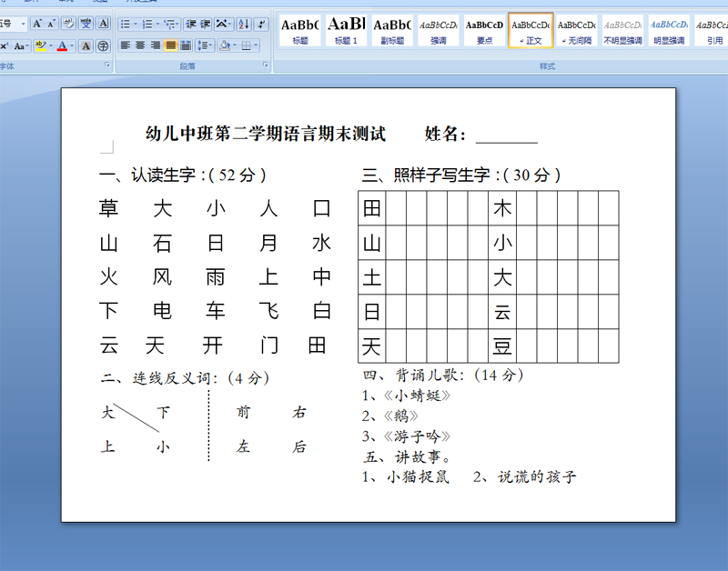Click the heading 一、认读生字

pos(147,175)
